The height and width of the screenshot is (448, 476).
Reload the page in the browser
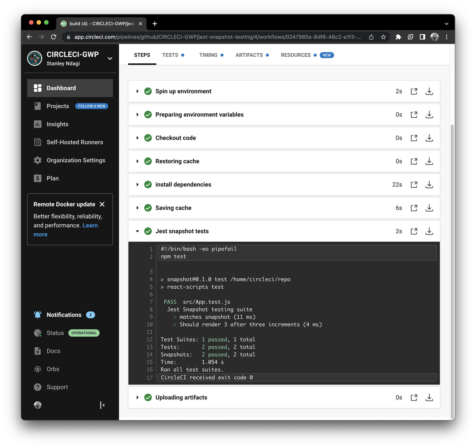point(54,37)
